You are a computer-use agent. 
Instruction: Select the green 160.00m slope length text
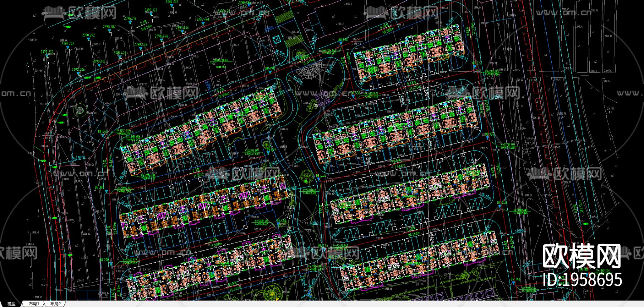point(147,27)
